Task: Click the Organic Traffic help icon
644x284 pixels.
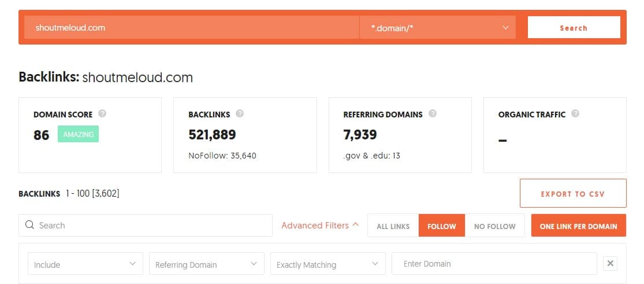Action: point(575,113)
